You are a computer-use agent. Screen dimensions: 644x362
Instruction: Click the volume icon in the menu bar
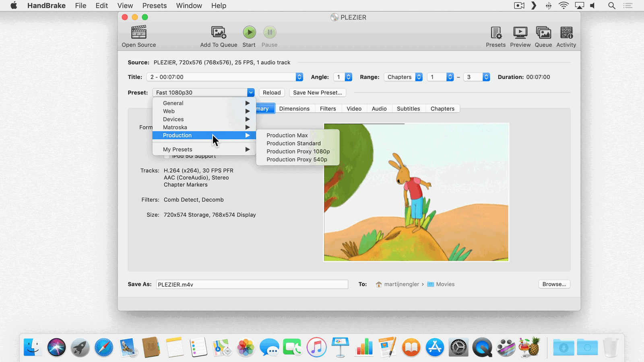point(593,6)
